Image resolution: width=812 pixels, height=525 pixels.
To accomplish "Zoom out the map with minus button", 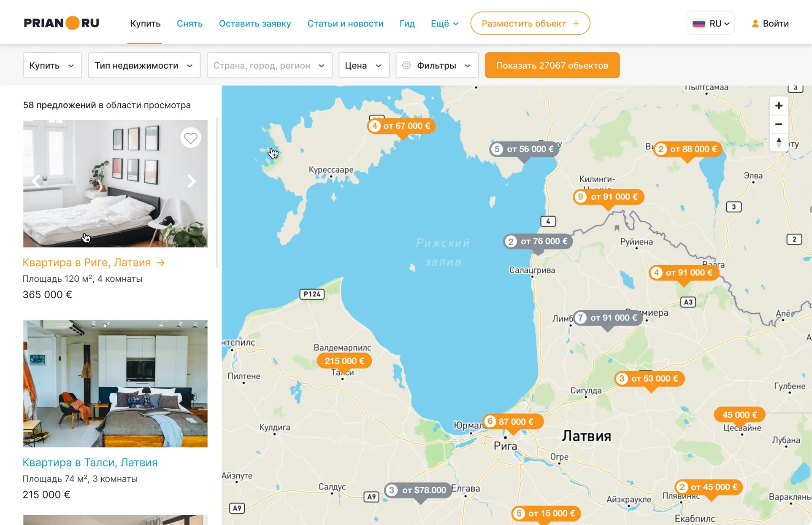I will point(779,124).
